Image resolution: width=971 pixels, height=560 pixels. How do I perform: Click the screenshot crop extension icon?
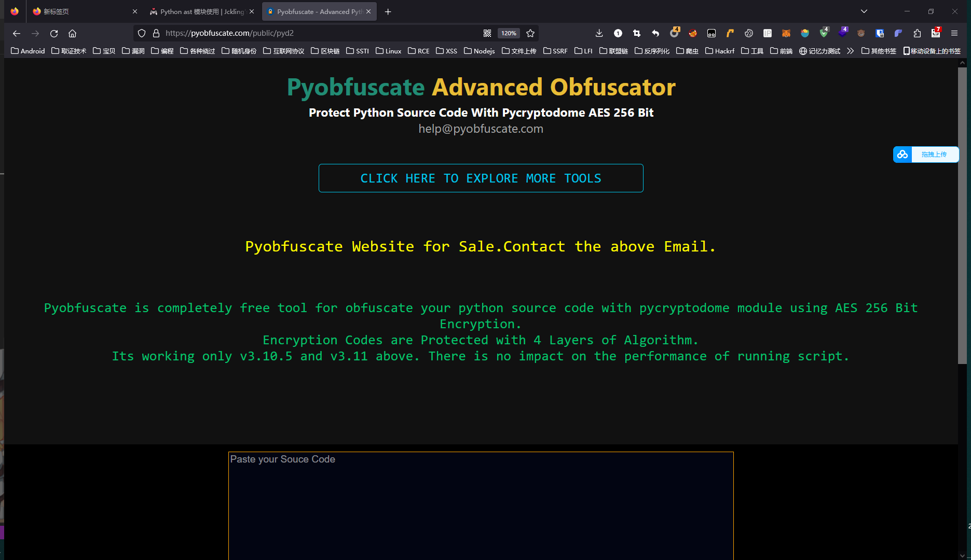click(637, 33)
